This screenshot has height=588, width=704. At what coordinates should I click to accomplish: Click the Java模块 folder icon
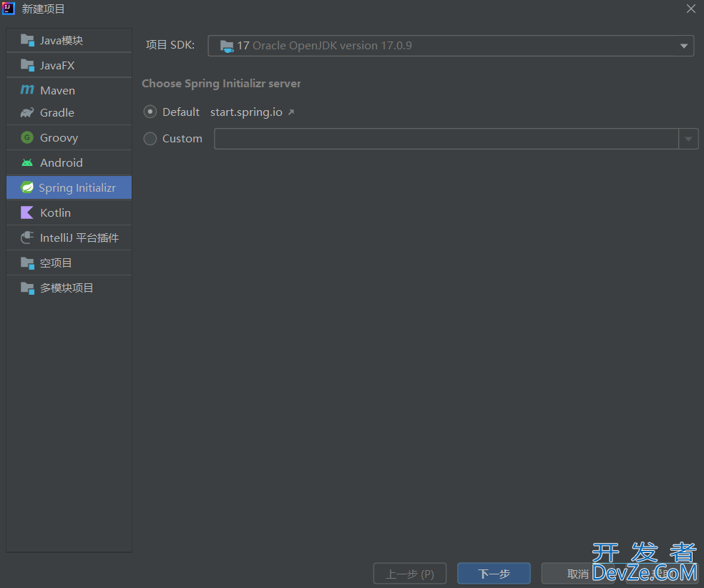[x=27, y=40]
